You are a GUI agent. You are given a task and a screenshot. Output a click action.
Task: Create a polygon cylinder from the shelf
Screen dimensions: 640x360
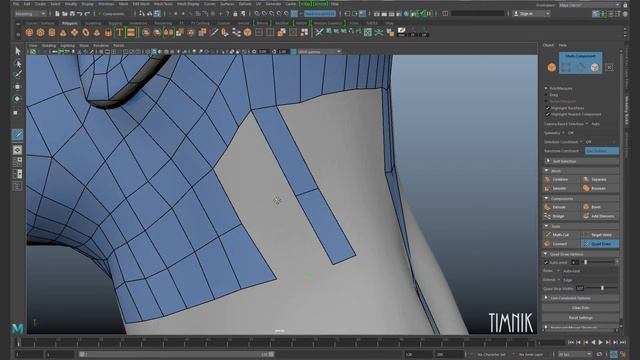click(52, 33)
